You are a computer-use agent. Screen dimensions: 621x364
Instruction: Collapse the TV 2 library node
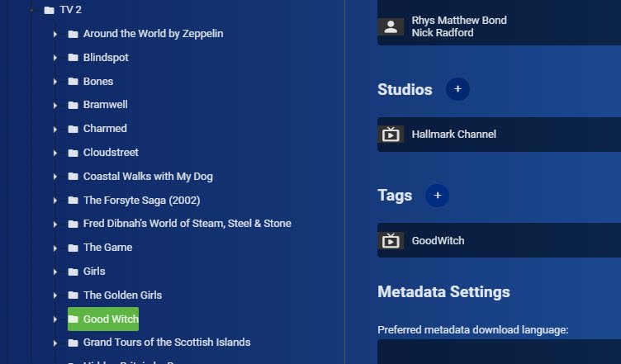point(31,10)
